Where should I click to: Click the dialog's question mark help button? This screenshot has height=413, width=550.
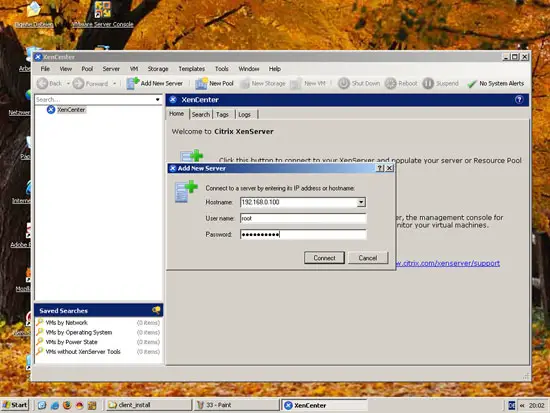380,168
